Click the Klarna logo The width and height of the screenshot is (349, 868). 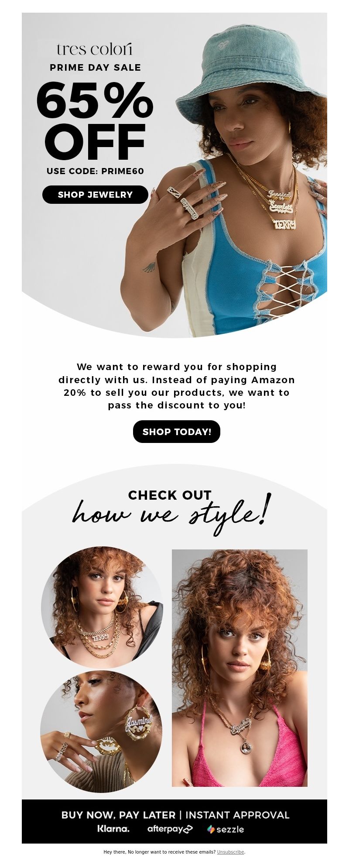coord(113,829)
